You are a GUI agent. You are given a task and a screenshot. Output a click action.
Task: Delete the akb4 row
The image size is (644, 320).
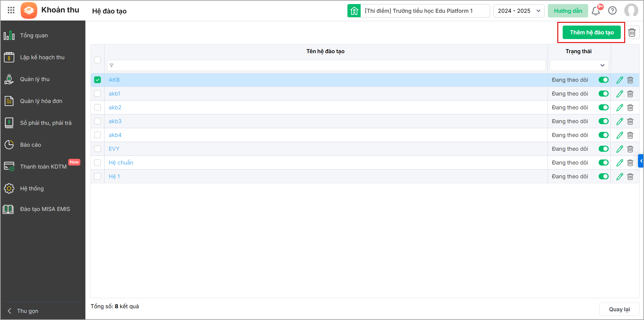[x=630, y=135]
